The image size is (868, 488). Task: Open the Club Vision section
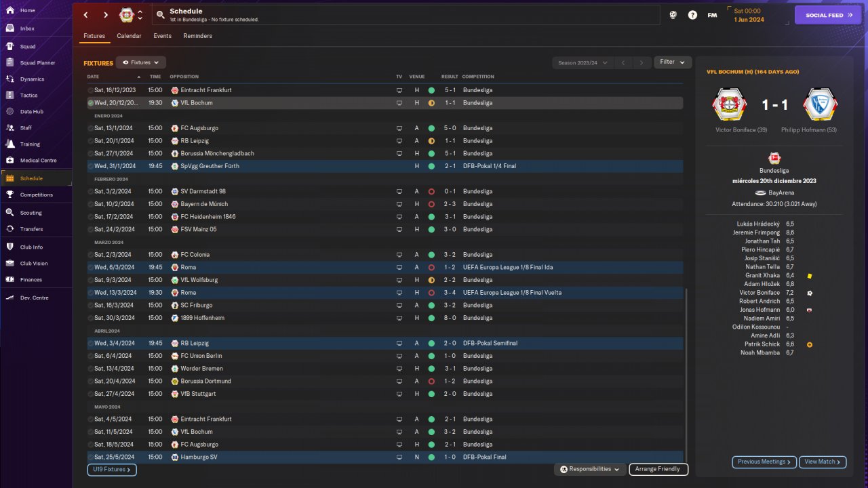pos(35,263)
